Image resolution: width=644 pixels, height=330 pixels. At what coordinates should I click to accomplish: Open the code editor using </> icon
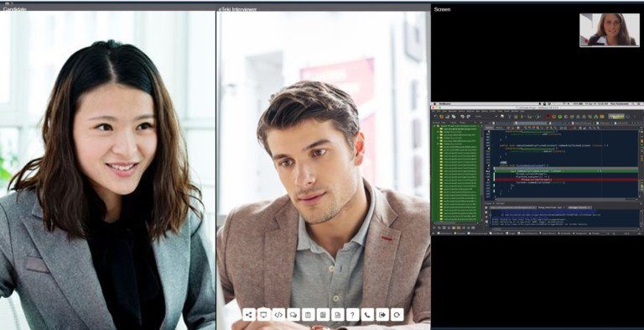[278, 315]
